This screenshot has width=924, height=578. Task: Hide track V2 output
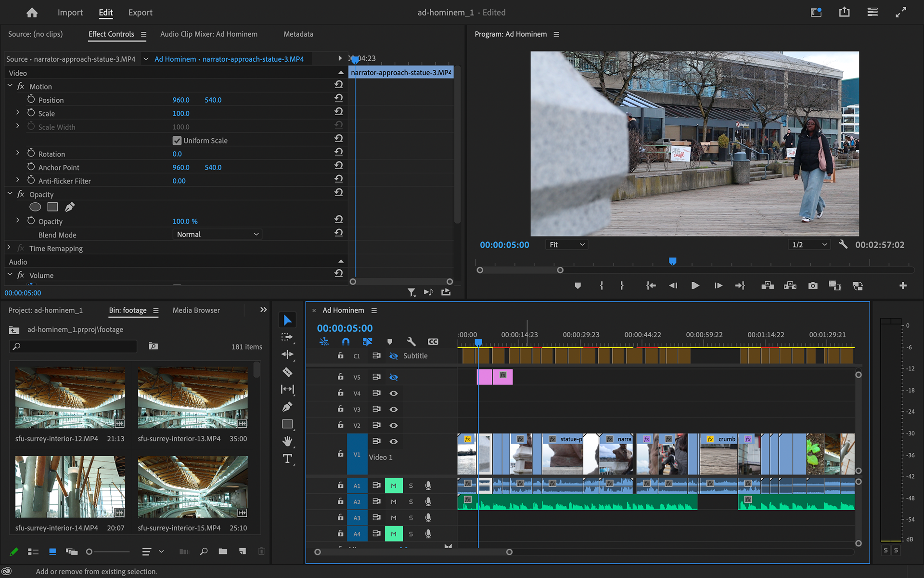394,425
